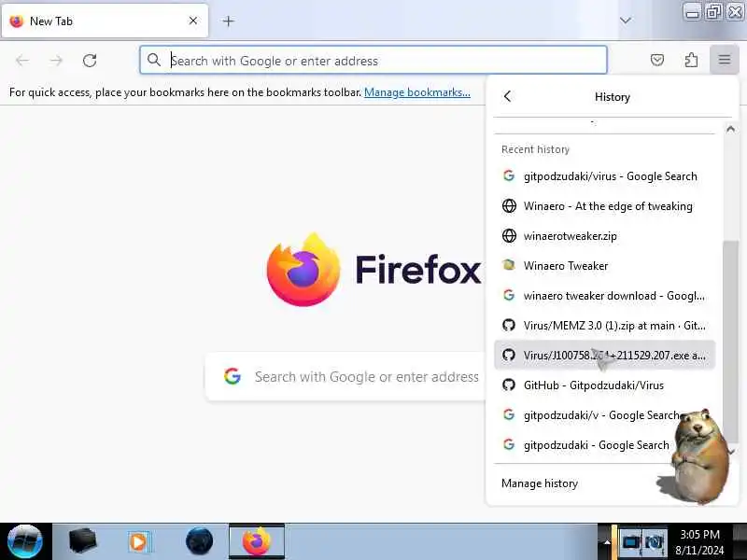Viewport: 747px width, 560px height.
Task: Open the Firefox application menu hamburger icon
Action: (725, 60)
